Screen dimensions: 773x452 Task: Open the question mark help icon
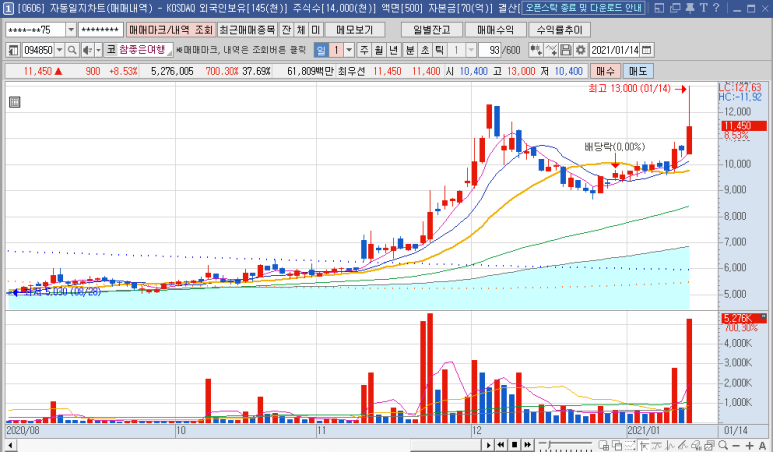716,8
